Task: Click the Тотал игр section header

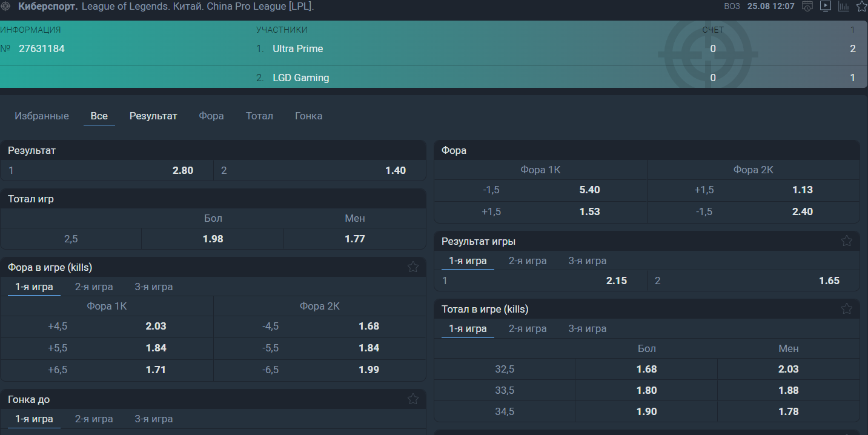Action: point(213,199)
